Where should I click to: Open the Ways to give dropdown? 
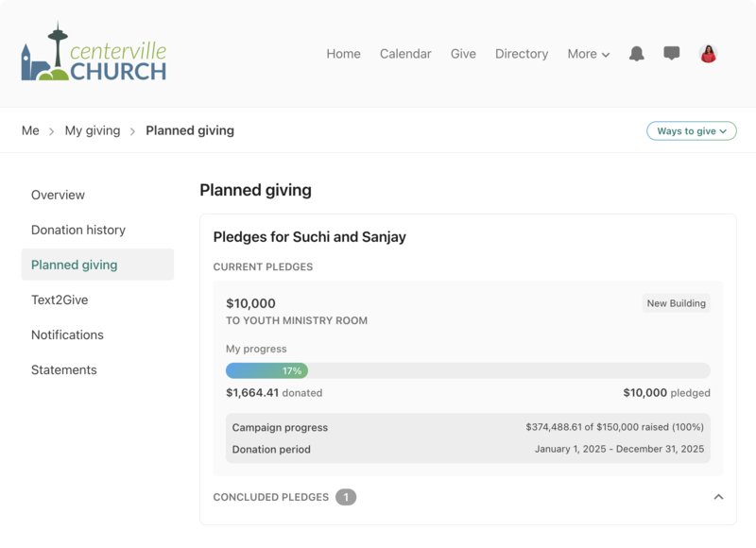(692, 131)
